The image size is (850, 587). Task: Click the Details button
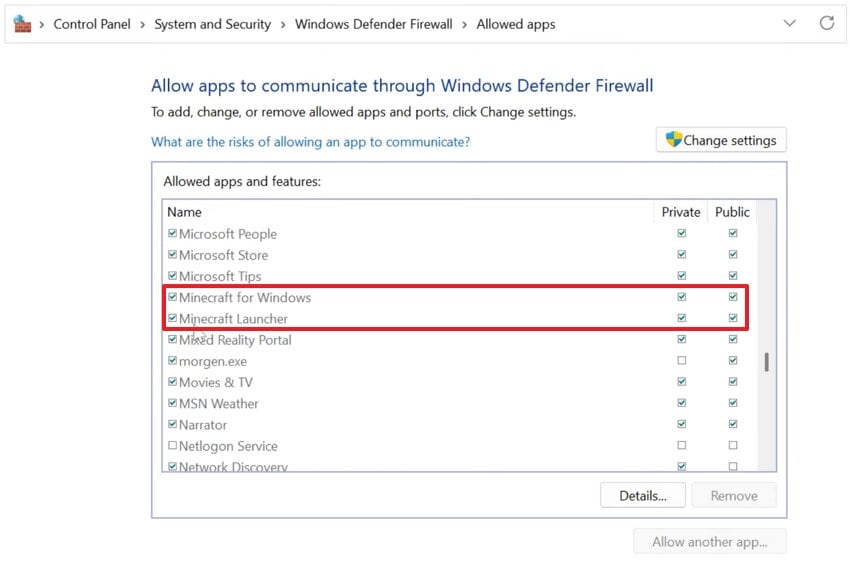pyautogui.click(x=642, y=495)
